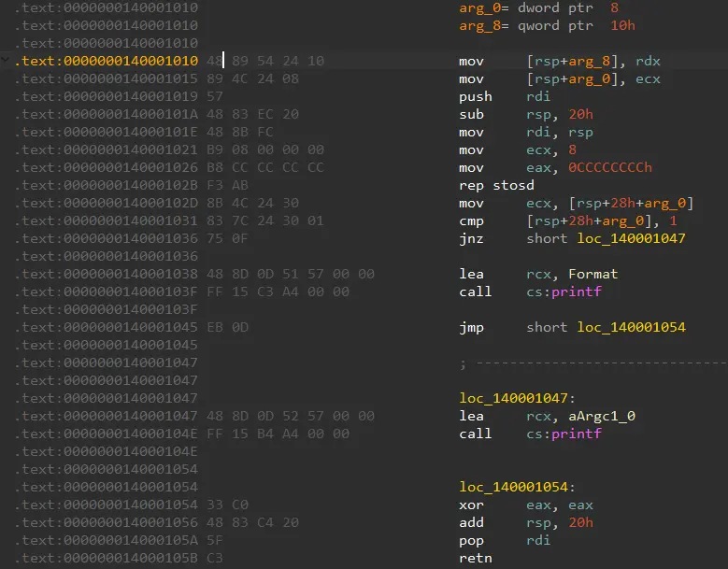Select address .text:0000000140001015
This screenshot has height=569, width=728.
pos(107,78)
